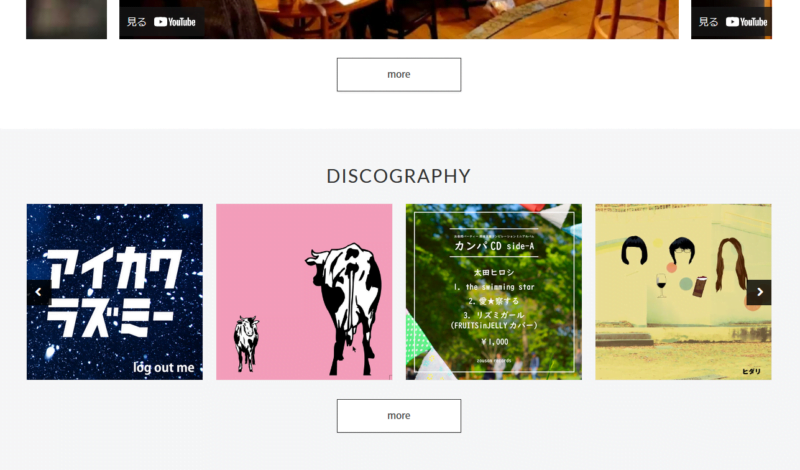800x470 pixels.
Task: Open the pink cow album cover
Action: coord(304,292)
